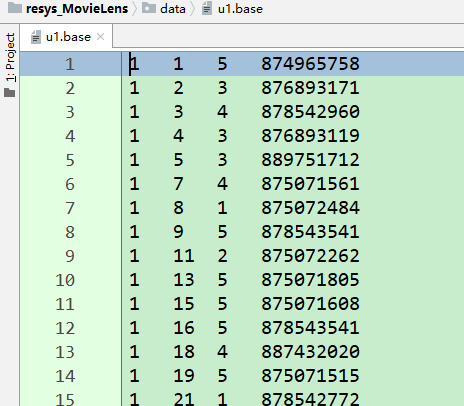Click the u1.base file icon in breadcrumb

(207, 8)
